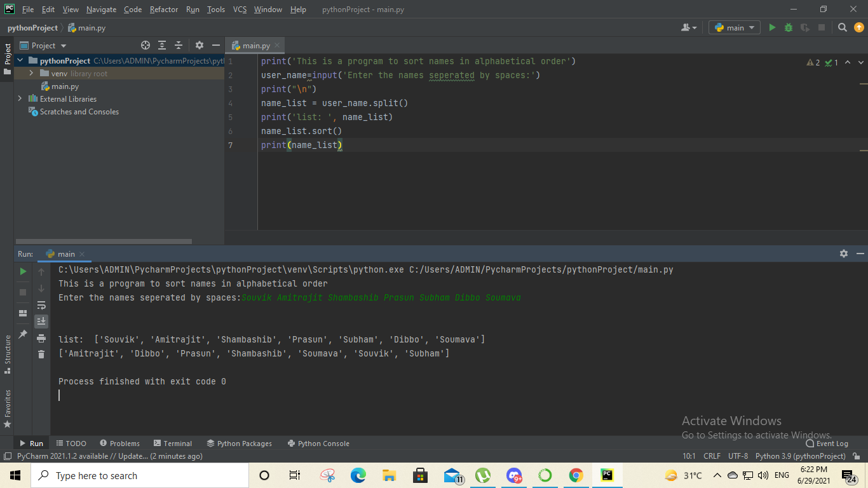This screenshot has width=868, height=488.
Task: Run with coverage from the top toolbar
Action: (x=805, y=27)
